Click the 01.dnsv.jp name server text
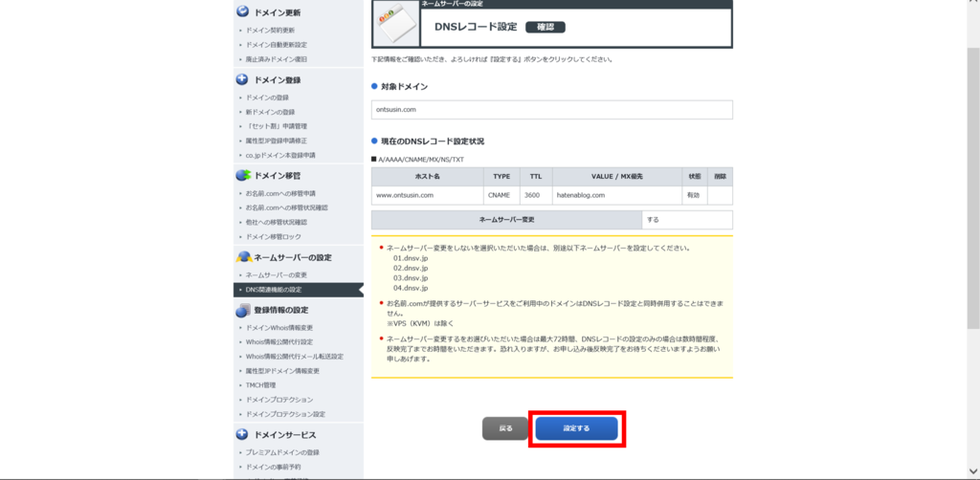The height and width of the screenshot is (480, 980). (411, 258)
